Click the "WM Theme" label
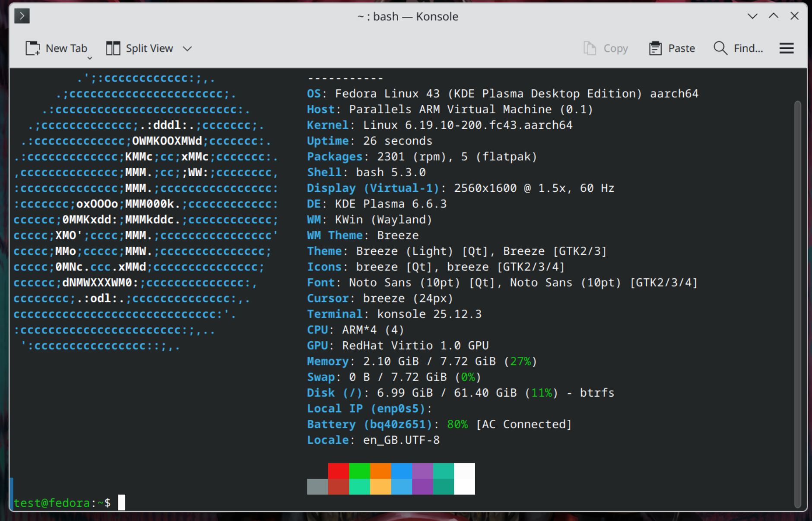The image size is (812, 521). click(x=335, y=235)
